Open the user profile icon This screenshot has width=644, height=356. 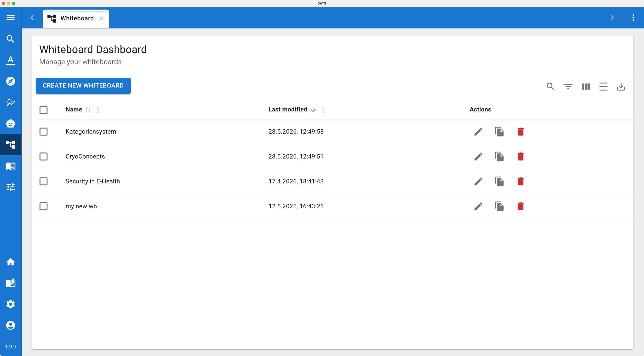[x=11, y=325]
